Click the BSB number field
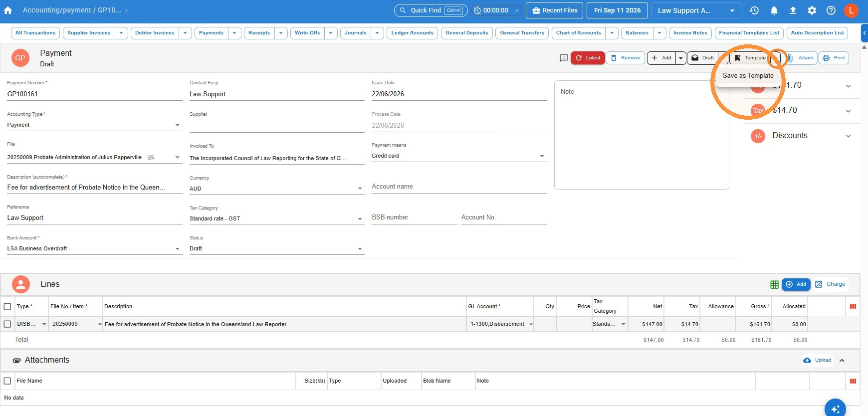The image size is (868, 416). tap(414, 217)
